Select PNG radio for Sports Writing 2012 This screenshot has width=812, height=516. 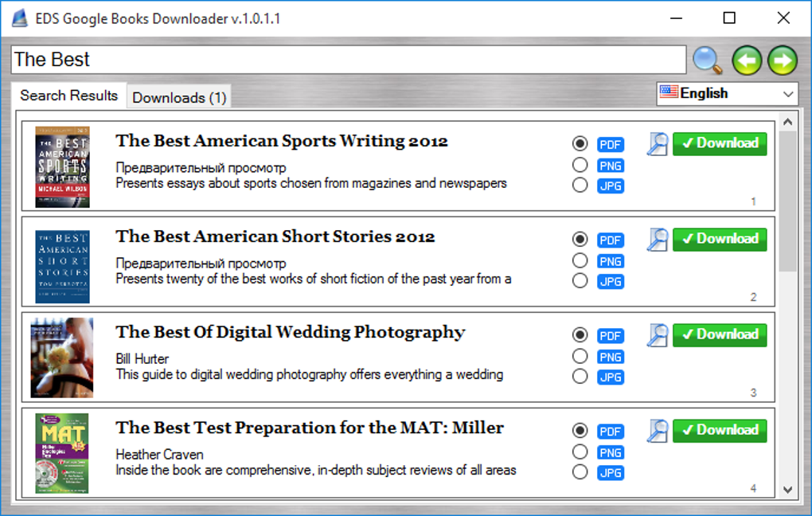[580, 165]
